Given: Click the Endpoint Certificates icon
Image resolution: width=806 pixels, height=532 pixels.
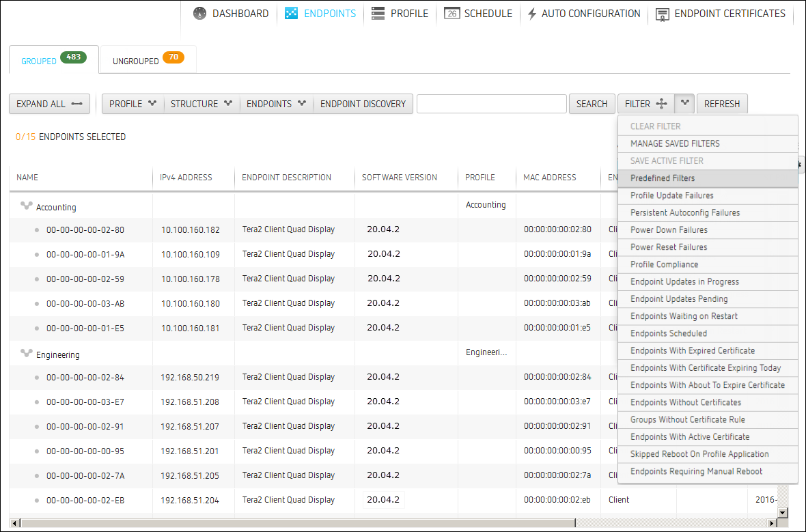Looking at the screenshot, I should point(662,14).
